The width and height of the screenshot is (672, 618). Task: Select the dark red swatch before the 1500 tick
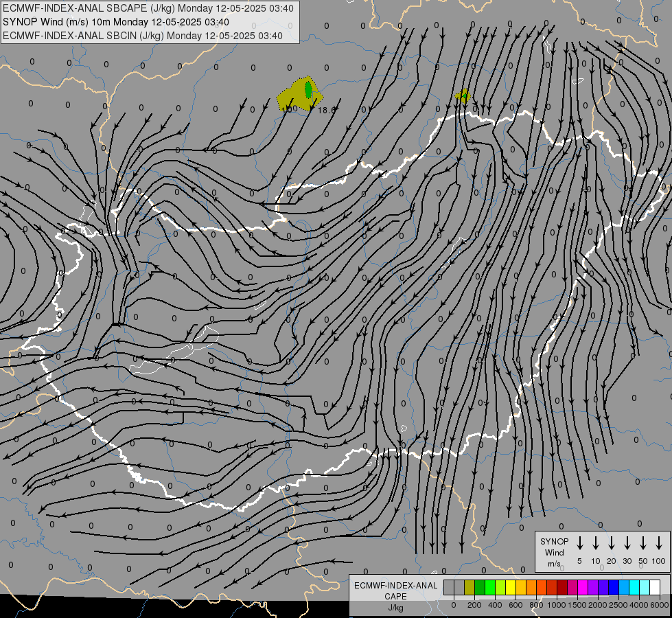562,587
